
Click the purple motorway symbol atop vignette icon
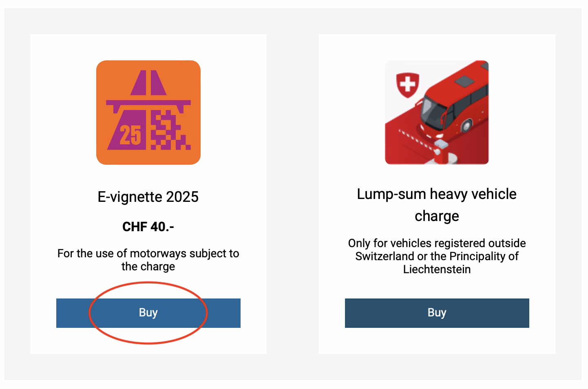(x=148, y=83)
